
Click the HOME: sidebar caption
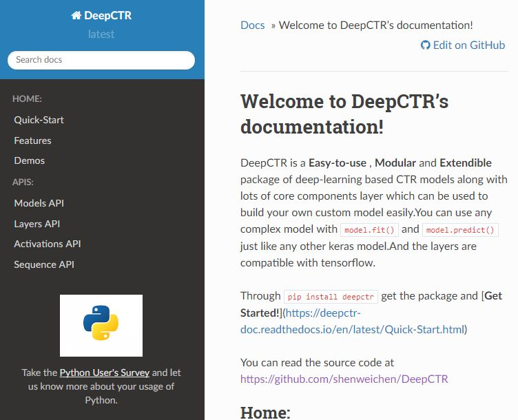(x=27, y=98)
